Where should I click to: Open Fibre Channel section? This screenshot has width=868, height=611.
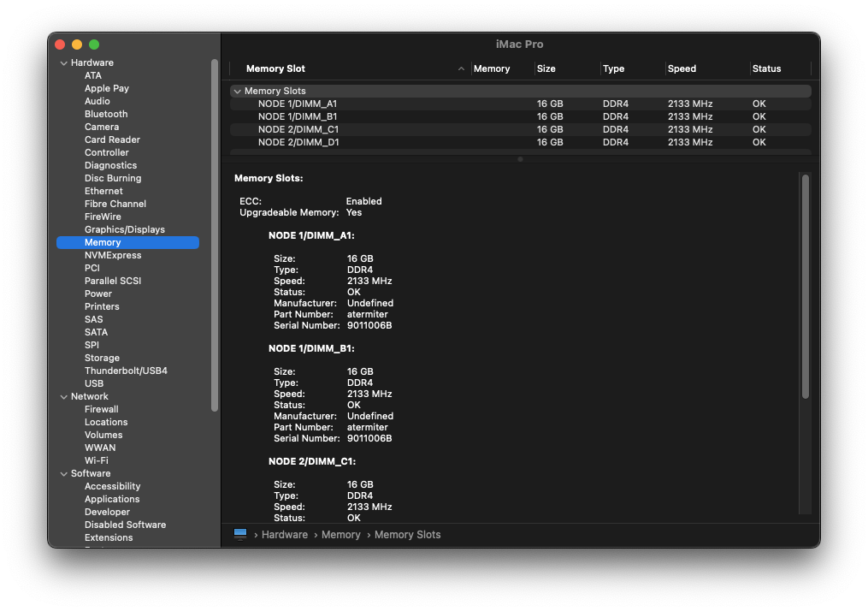pyautogui.click(x=115, y=204)
